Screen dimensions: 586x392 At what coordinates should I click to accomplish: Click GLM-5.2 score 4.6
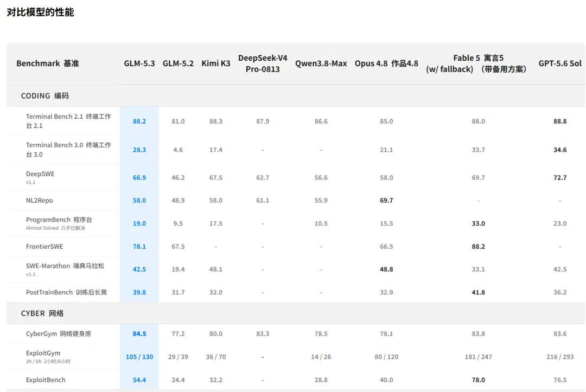tap(178, 150)
